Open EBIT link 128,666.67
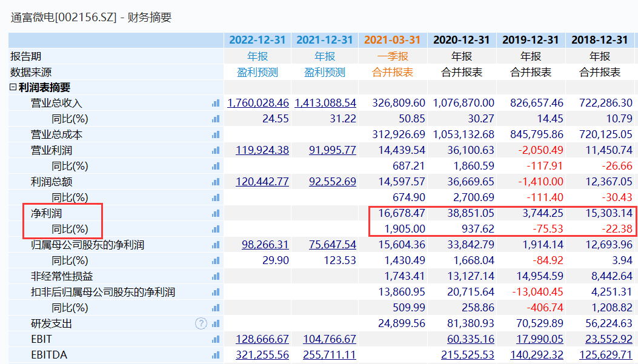 [x=262, y=339]
